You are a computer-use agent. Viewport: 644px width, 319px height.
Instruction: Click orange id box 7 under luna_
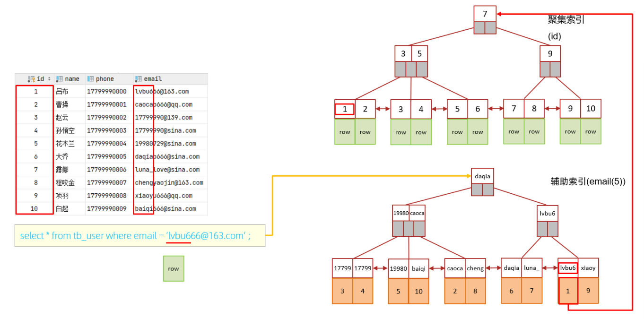pyautogui.click(x=531, y=291)
